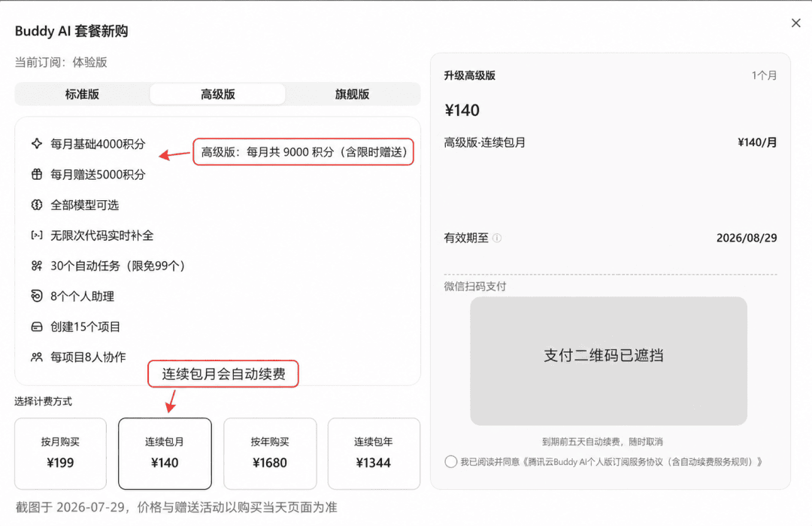Click the 到期前五天自动续费，随时取消 notice
Screen dimensions: 812x526
(602, 442)
